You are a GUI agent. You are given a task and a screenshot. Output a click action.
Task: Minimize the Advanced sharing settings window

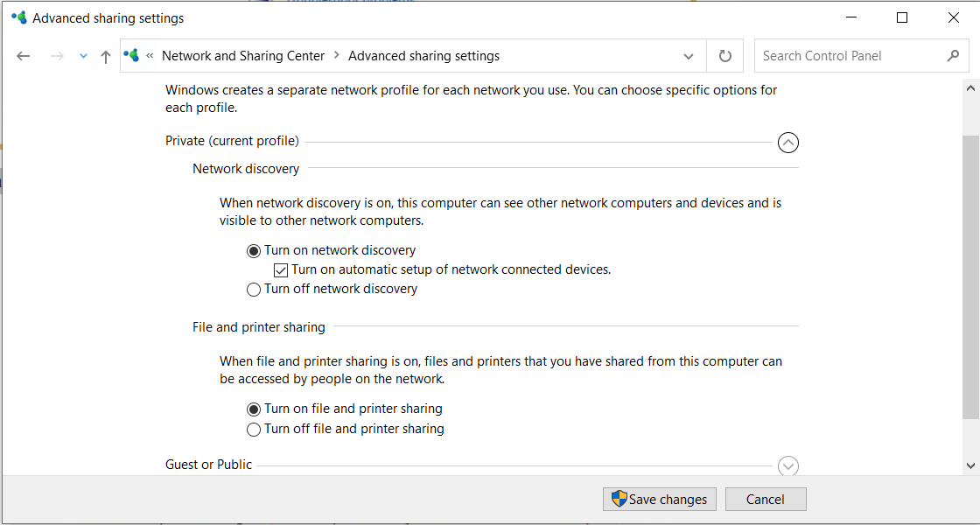click(851, 18)
